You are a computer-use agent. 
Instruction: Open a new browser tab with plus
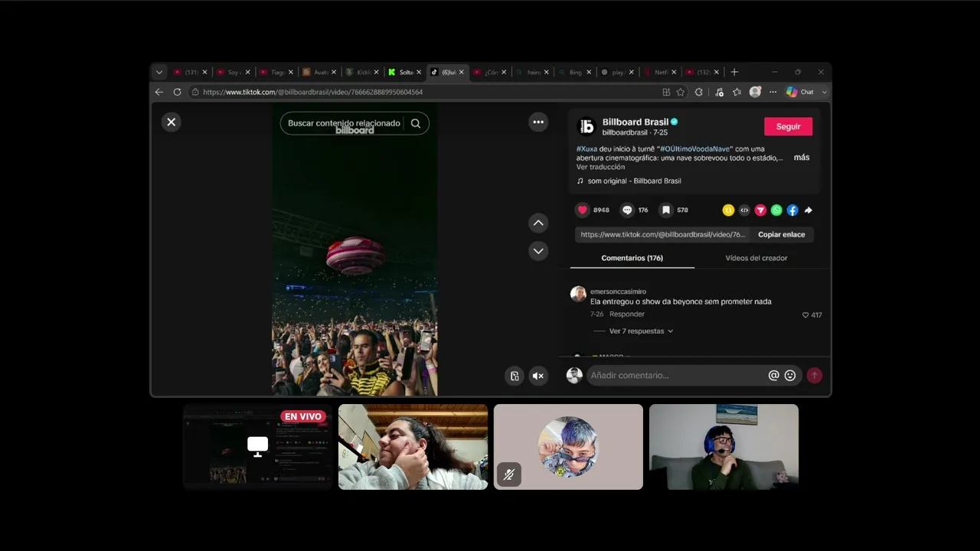(734, 72)
